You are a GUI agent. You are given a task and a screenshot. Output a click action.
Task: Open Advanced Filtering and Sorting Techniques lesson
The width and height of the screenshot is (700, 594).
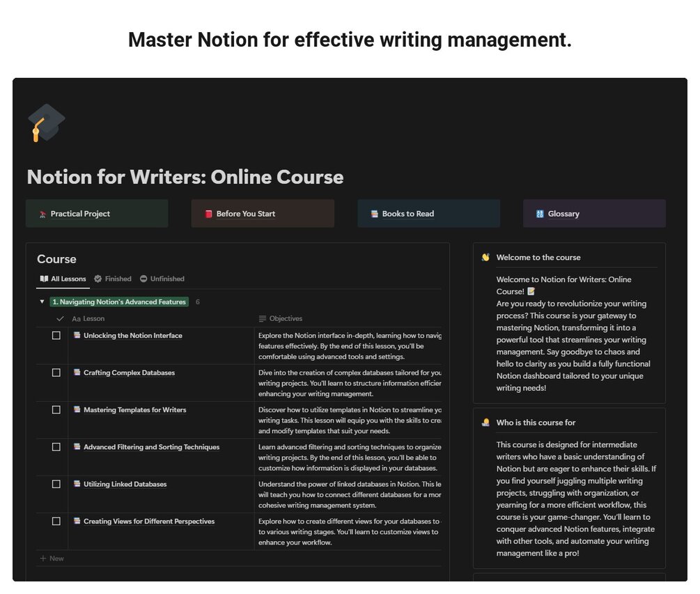(151, 447)
